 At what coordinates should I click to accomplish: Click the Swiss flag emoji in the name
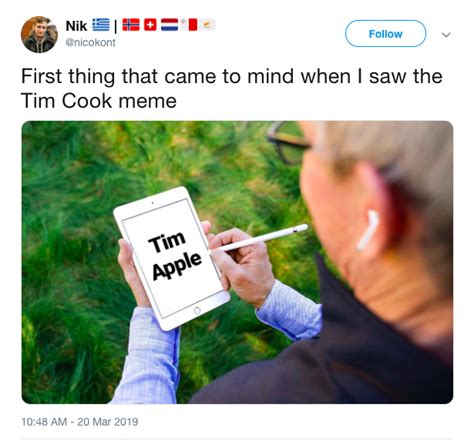150,25
